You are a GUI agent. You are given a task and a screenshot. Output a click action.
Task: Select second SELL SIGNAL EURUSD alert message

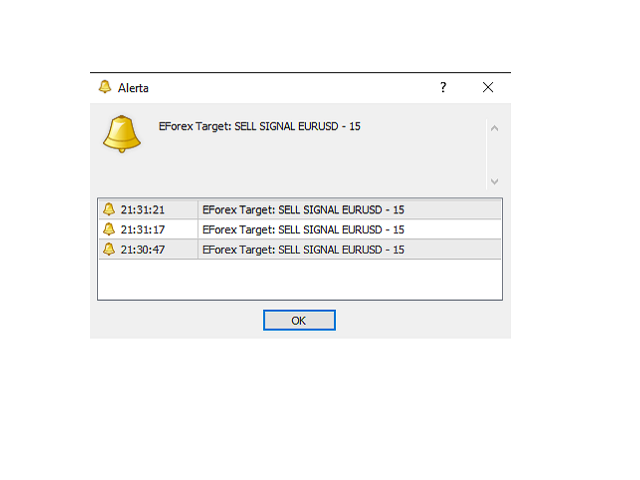tap(349, 230)
